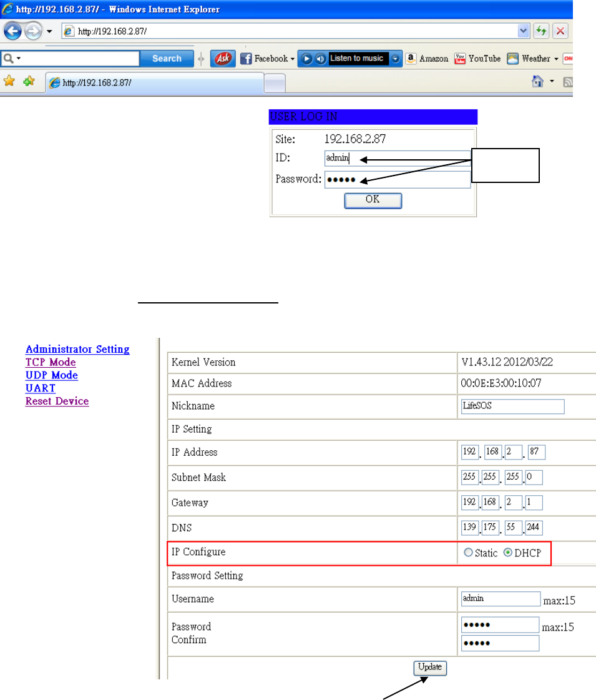Open a new blank tab
This screenshot has height=700, width=596.
(x=275, y=84)
